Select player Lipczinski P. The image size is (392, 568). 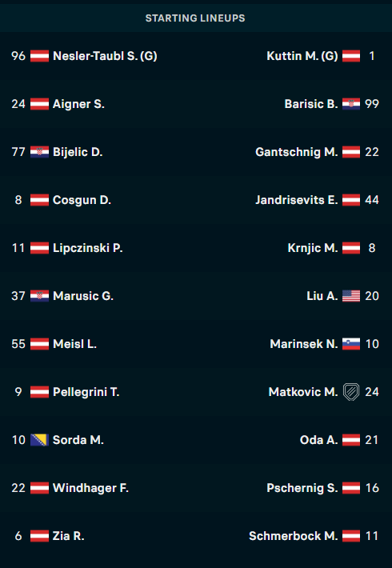point(88,248)
